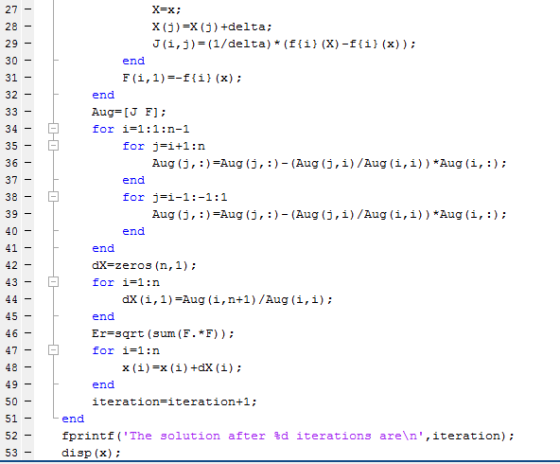Set breakpoint dash on line 27

28,9
